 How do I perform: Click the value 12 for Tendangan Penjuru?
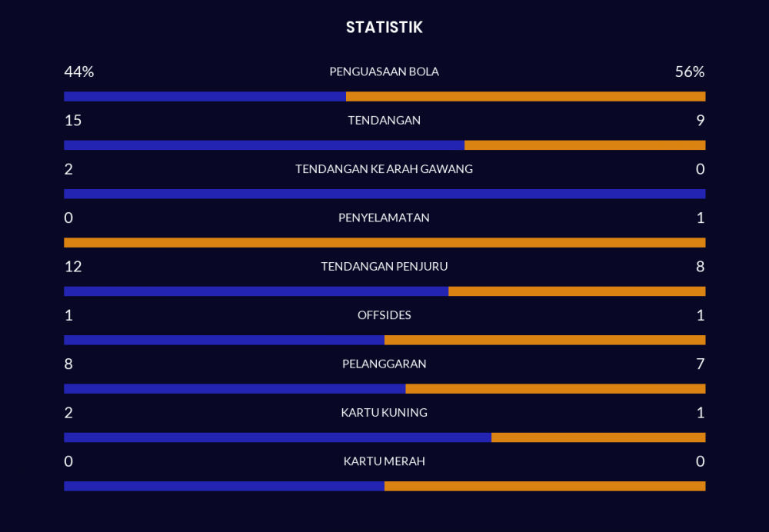click(73, 267)
